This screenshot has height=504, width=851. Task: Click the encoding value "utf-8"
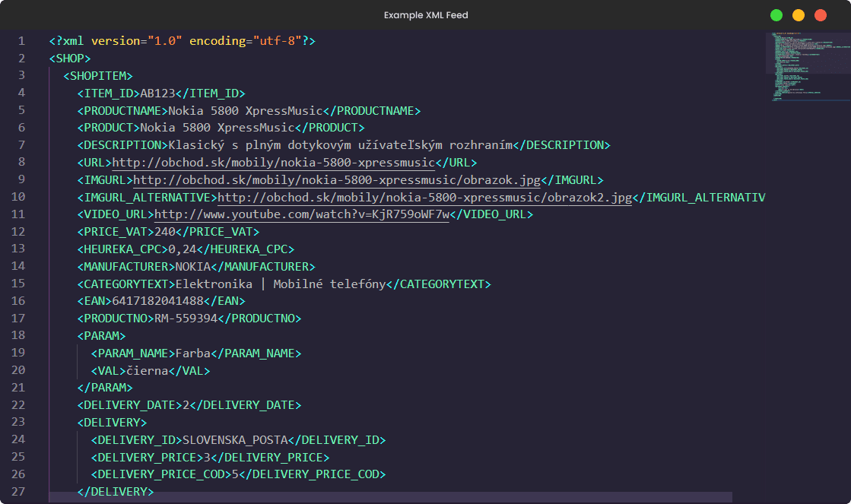277,41
